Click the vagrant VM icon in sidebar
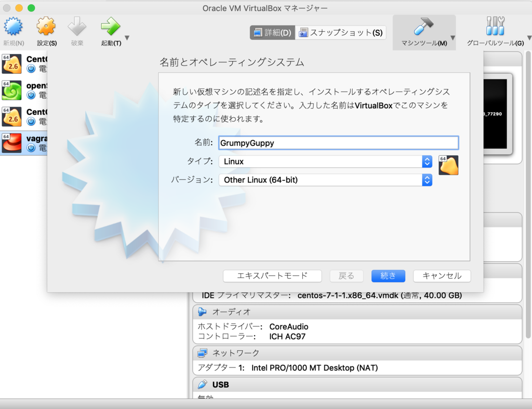This screenshot has height=409, width=532. click(11, 143)
